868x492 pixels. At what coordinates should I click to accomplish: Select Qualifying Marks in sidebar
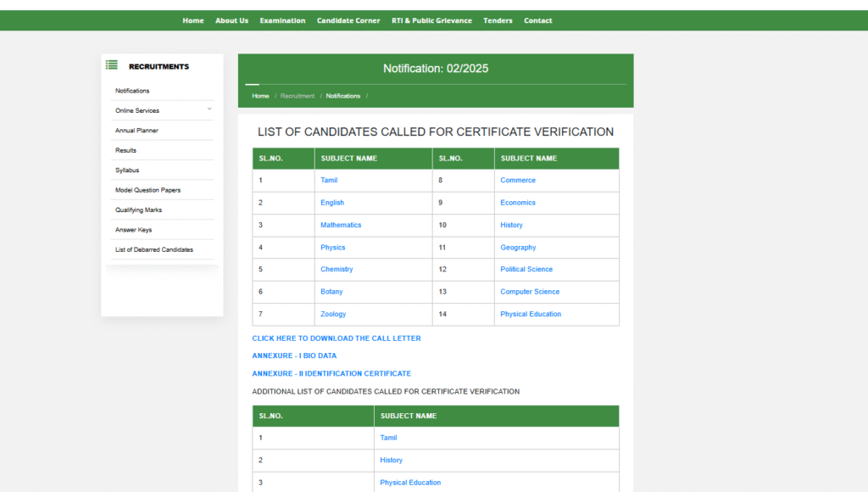point(138,210)
